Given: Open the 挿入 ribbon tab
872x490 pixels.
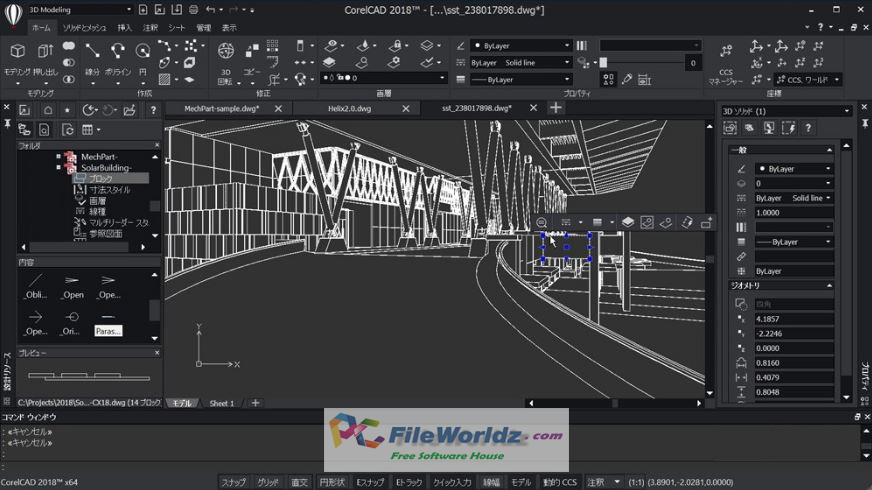Looking at the screenshot, I should [x=125, y=27].
